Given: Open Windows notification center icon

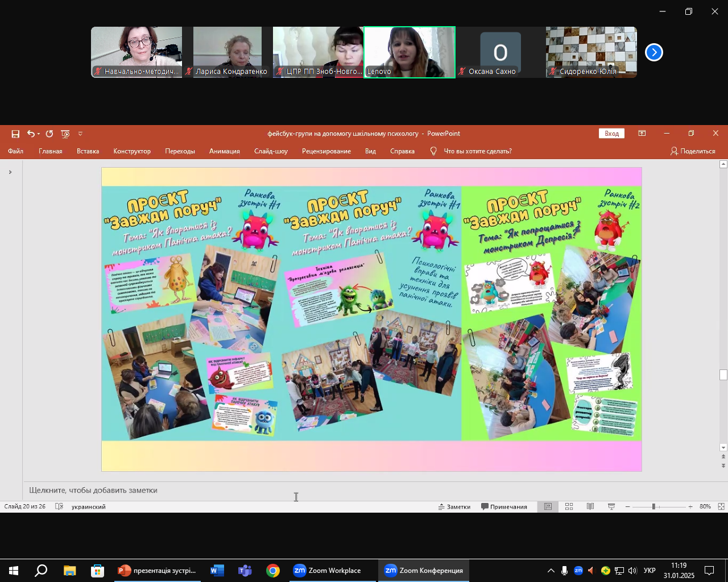Looking at the screenshot, I should pos(709,571).
